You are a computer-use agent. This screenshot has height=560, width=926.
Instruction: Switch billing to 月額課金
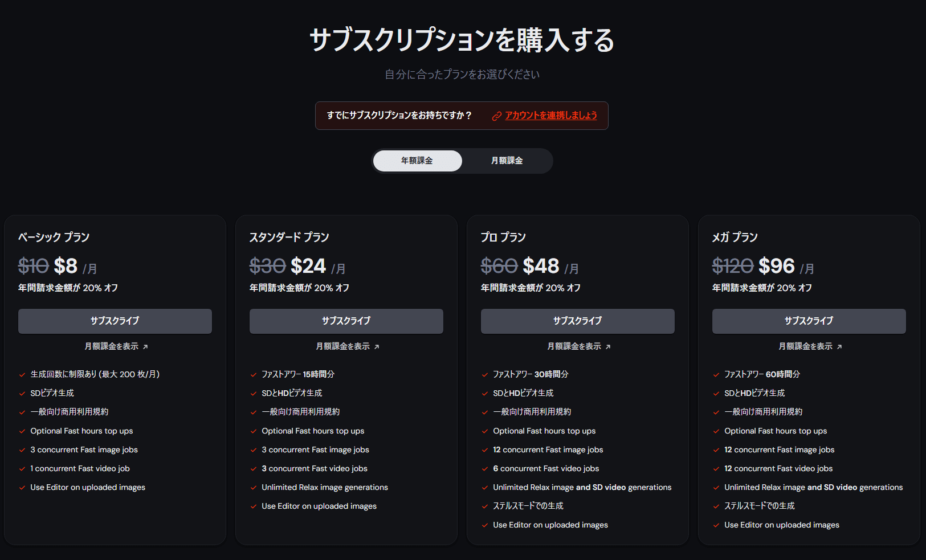507,161
